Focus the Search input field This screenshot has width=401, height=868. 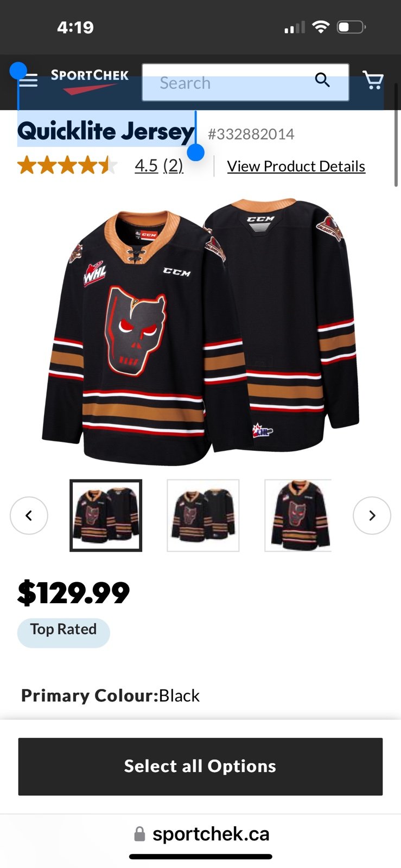(245, 82)
